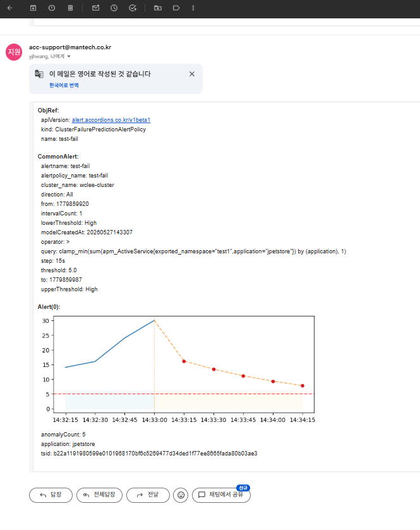
Task: Click sender acc-support@mantech.co.kr name
Action: point(70,47)
